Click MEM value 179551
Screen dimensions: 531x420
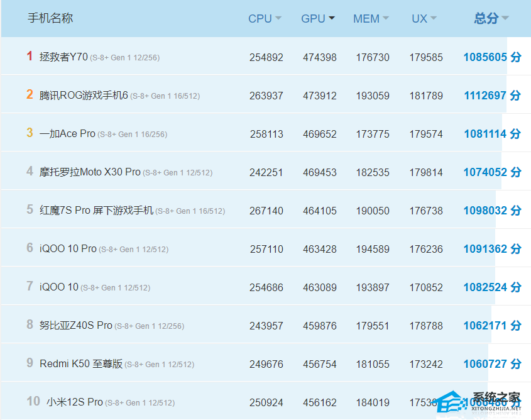[x=373, y=325]
